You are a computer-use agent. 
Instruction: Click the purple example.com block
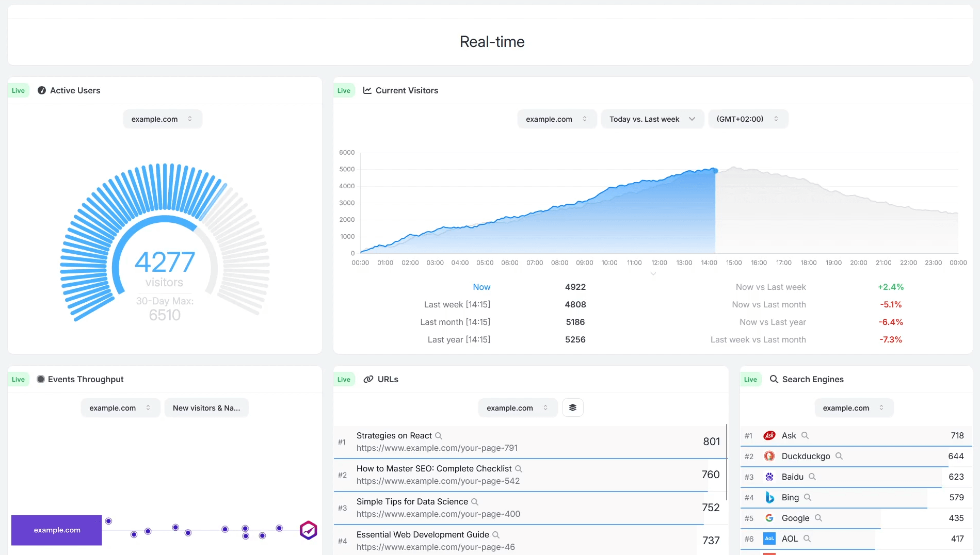coord(57,530)
